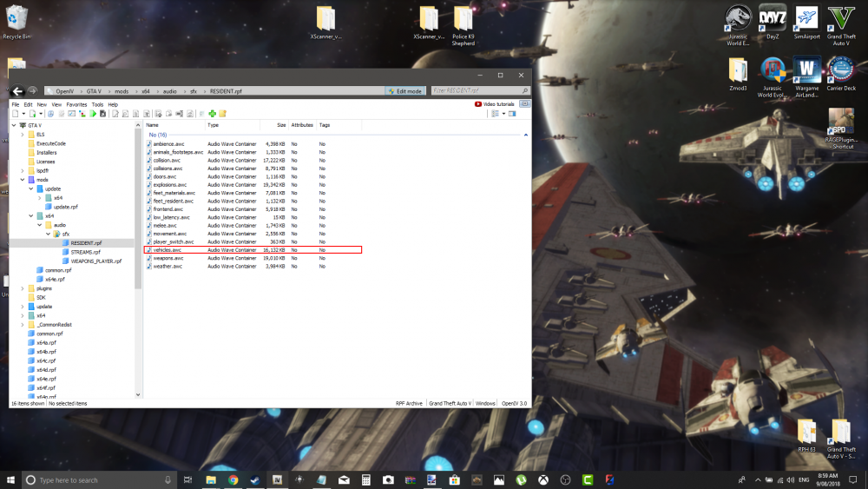This screenshot has height=489, width=868.
Task: Click 'mods' in the breadcrumb path
Action: (122, 91)
